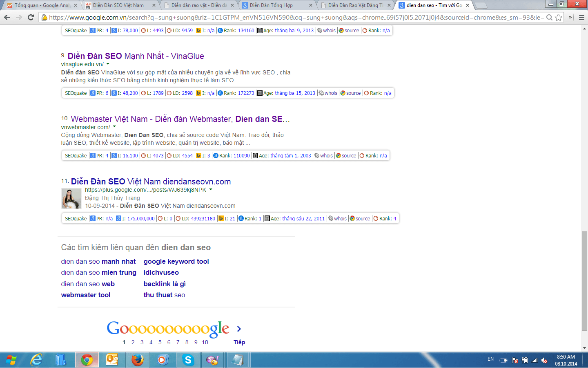Click the next-page arrow beside the Google logo
588x368 pixels.
click(239, 329)
